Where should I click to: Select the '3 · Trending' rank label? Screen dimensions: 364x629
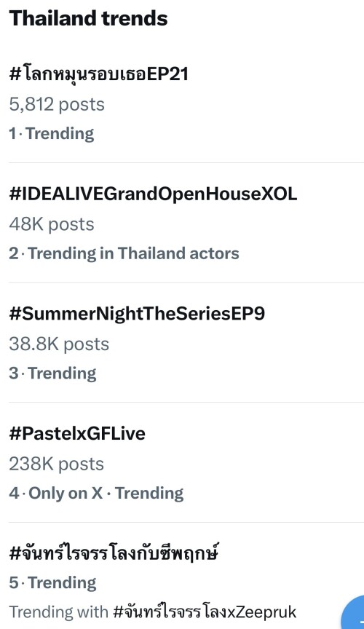(x=52, y=373)
